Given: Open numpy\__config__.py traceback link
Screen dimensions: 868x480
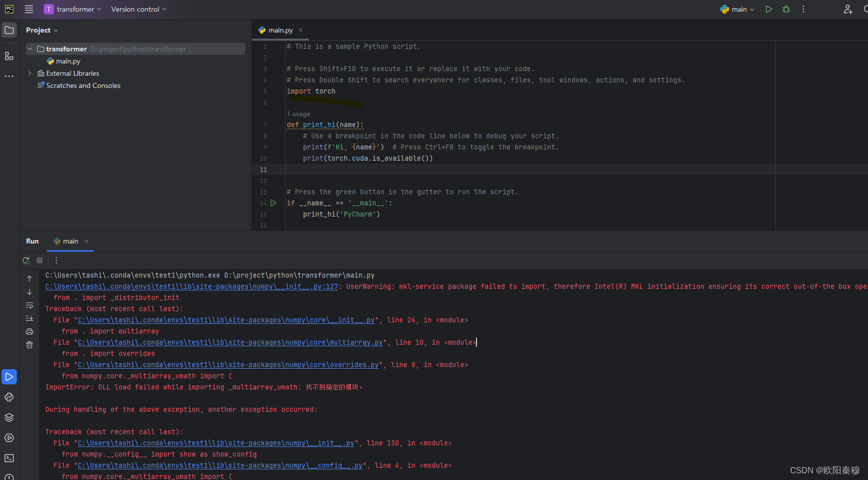Looking at the screenshot, I should click(220, 465).
